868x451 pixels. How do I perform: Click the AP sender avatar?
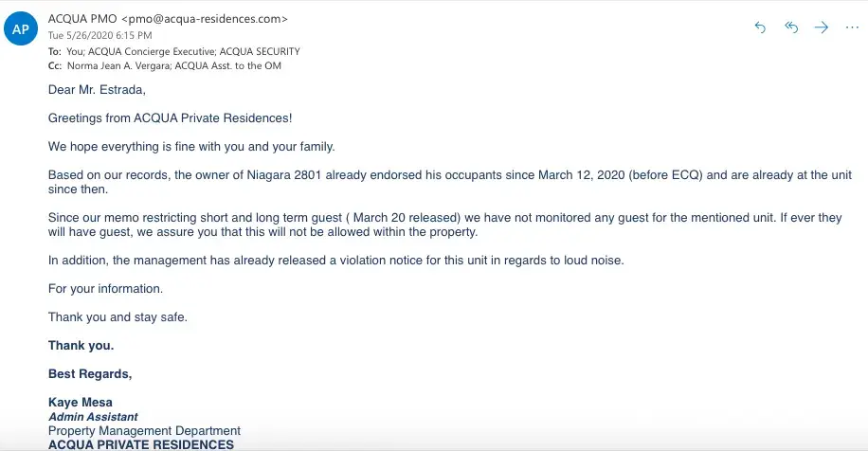pos(21,29)
